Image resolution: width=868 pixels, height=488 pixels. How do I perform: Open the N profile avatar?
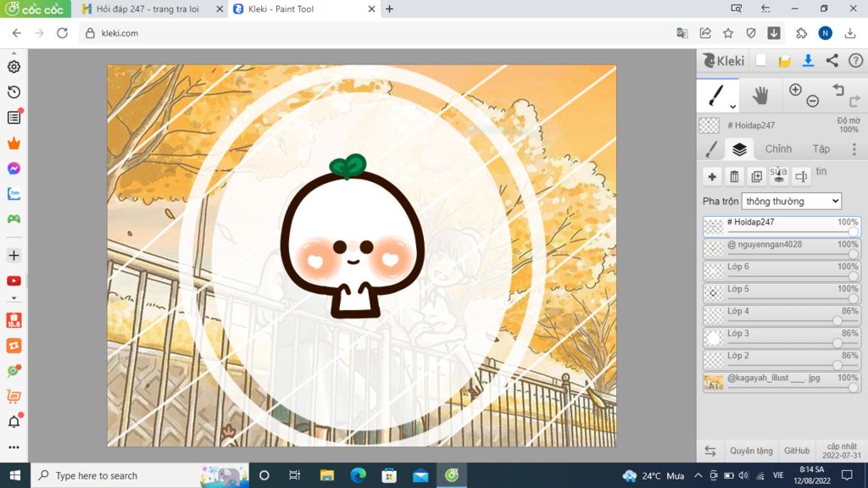point(826,33)
